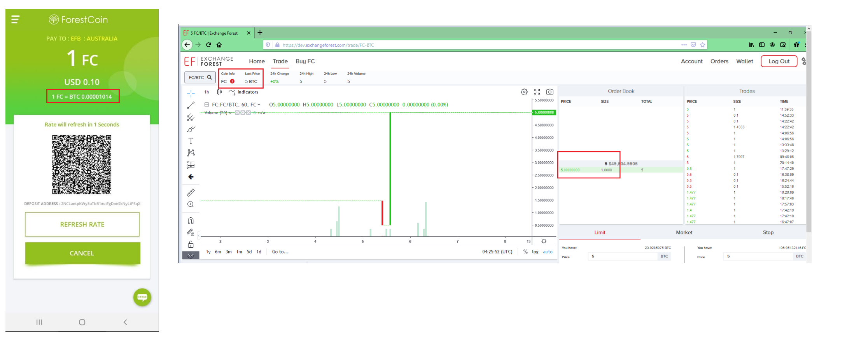868x353 pixels.
Task: Open the ForestCoin hamburger menu
Action: (15, 19)
